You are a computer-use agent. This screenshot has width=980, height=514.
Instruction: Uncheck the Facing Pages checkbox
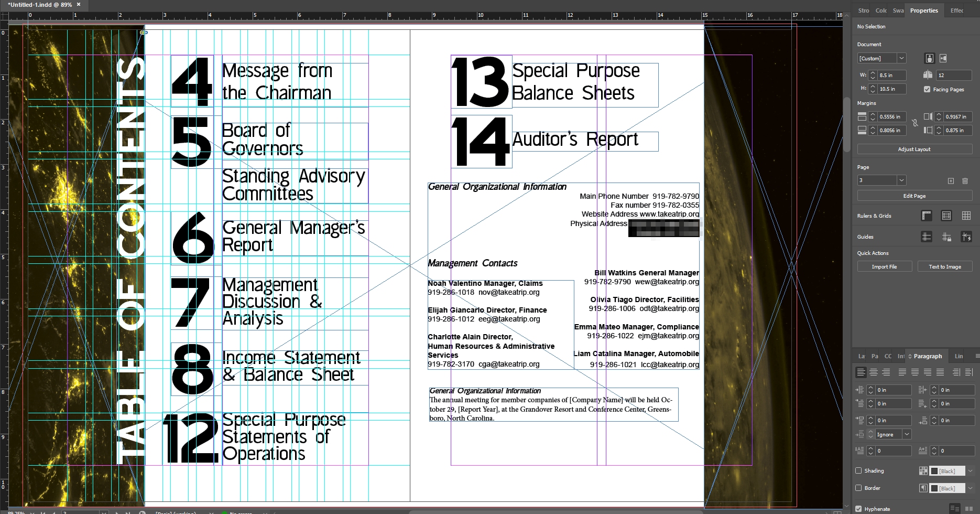point(927,89)
